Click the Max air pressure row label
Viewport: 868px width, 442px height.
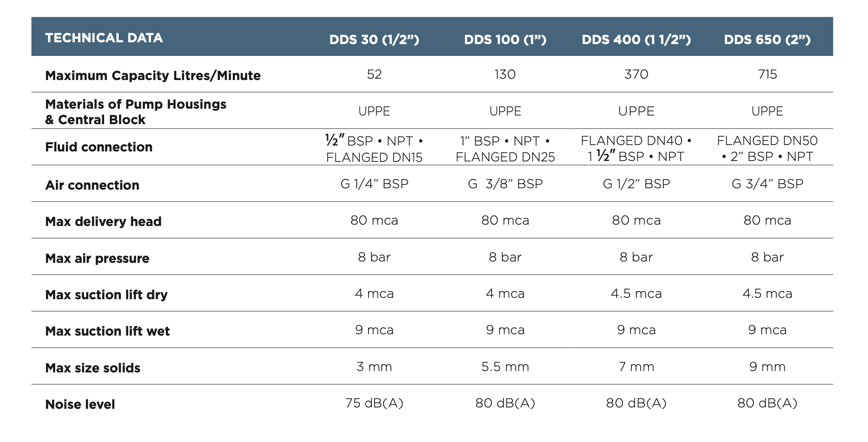tap(97, 258)
